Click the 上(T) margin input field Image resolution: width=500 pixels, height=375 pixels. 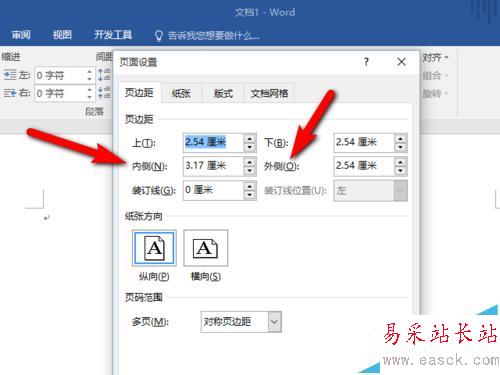click(213, 143)
